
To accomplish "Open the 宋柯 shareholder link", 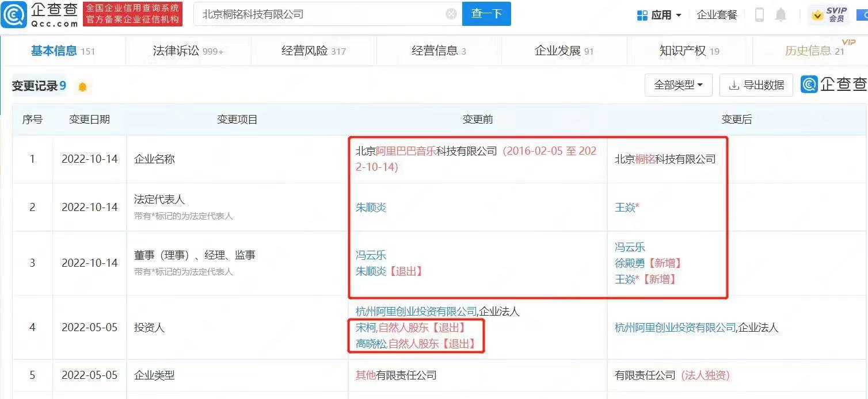I will pyautogui.click(x=366, y=328).
